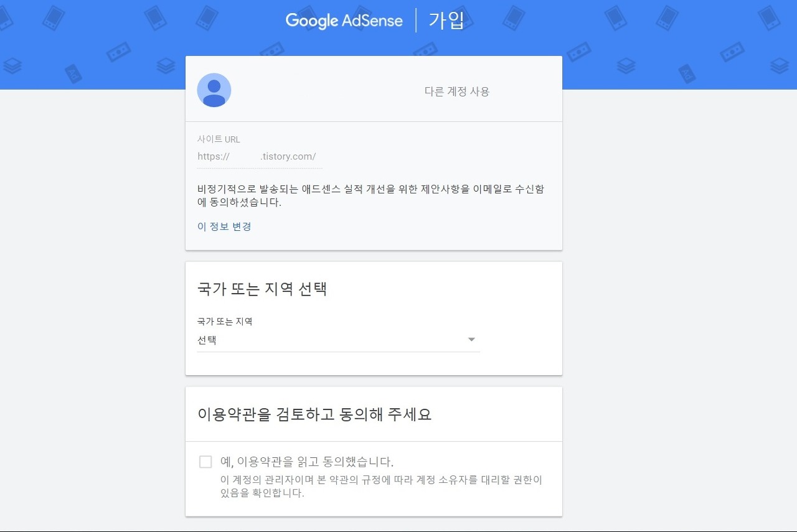This screenshot has width=797, height=532.
Task: Open the 국가 또는 지역 dropdown
Action: point(338,340)
